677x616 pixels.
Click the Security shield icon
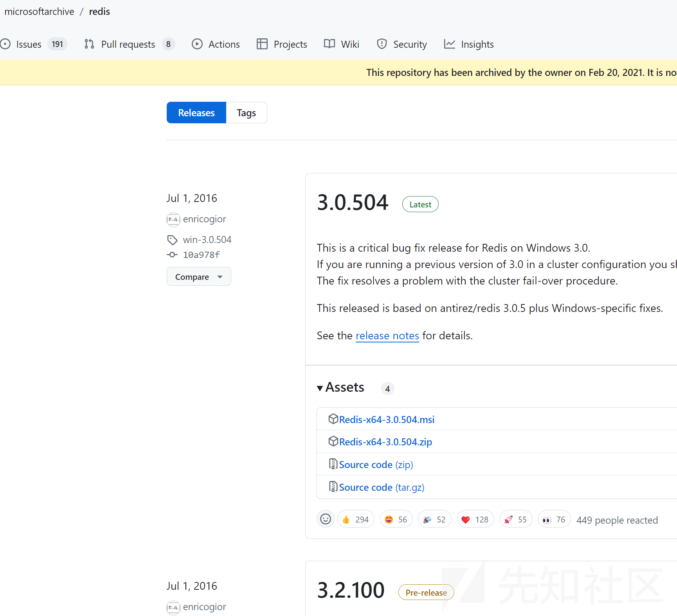coord(382,44)
